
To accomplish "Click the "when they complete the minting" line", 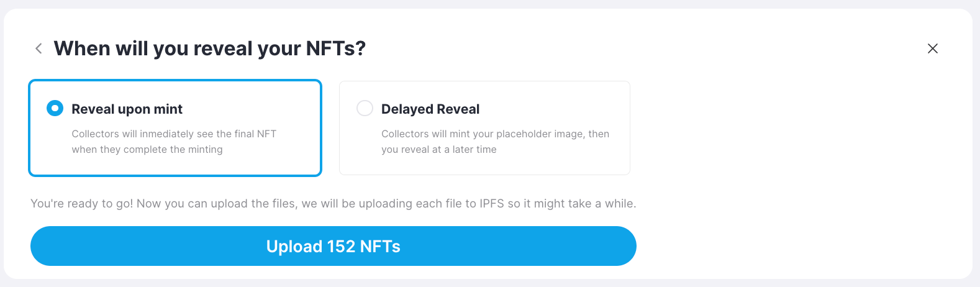I will click(x=147, y=150).
